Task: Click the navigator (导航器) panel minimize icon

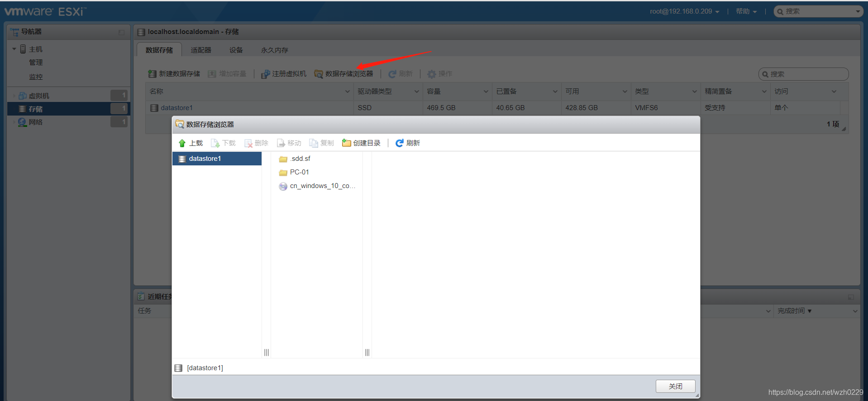Action: [x=121, y=32]
